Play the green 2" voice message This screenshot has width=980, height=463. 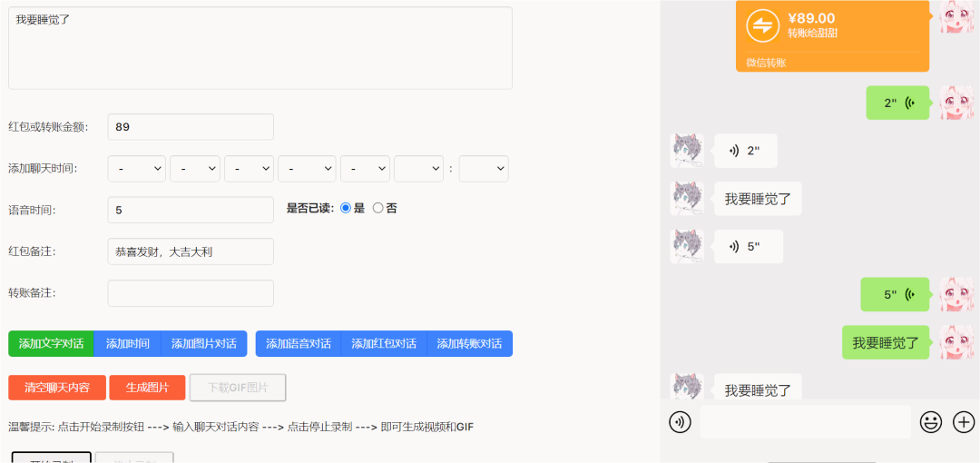pyautogui.click(x=897, y=103)
